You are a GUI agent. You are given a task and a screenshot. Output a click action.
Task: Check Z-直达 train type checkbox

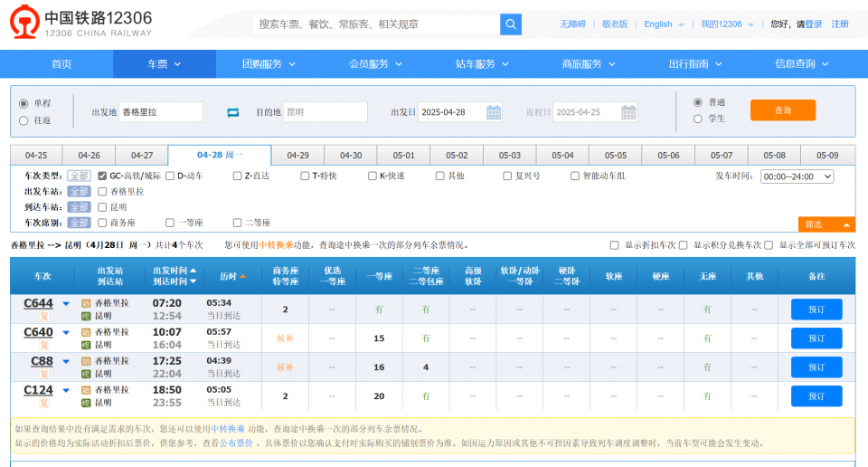tap(238, 176)
